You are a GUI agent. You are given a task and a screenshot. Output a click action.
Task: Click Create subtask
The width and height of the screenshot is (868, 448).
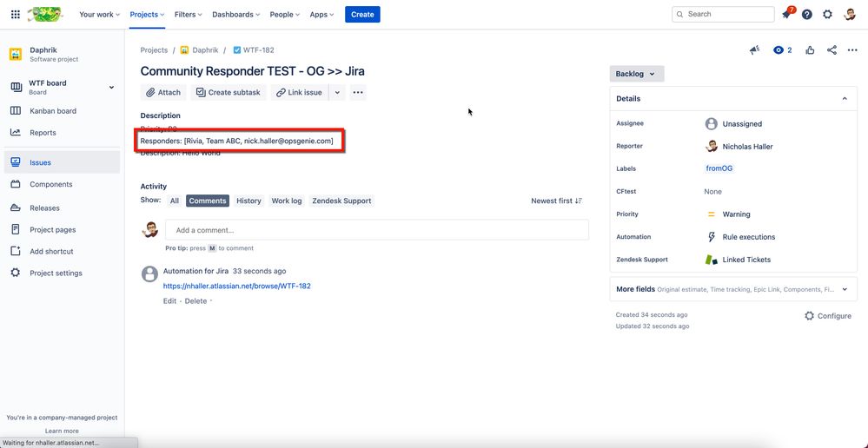point(228,92)
